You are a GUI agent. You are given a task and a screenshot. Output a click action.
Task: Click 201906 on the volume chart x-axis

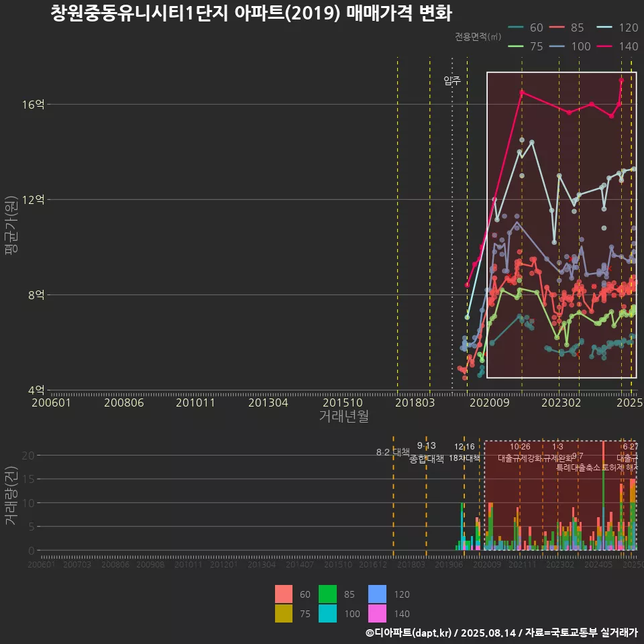coord(449,565)
